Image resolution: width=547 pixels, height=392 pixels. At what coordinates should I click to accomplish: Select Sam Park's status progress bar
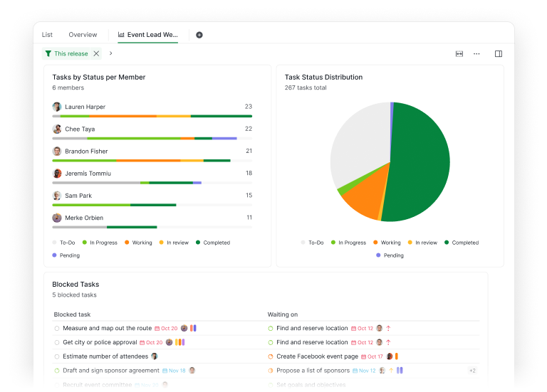[152, 205]
